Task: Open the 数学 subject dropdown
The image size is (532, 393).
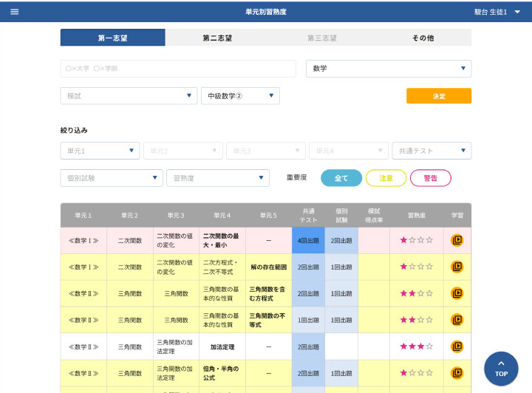Action: tap(389, 69)
